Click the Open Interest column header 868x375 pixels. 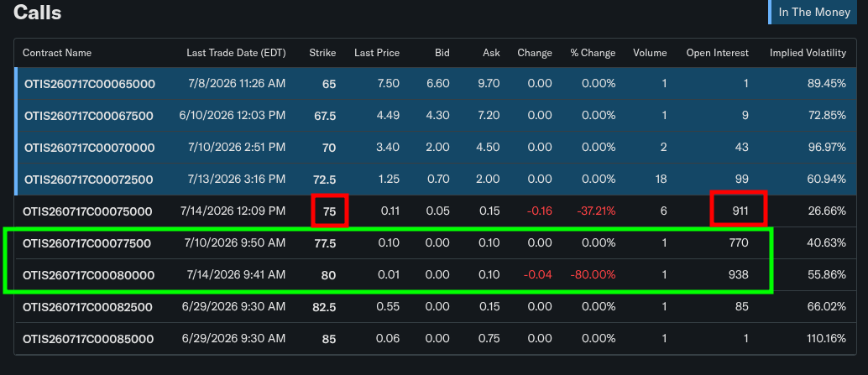point(718,53)
